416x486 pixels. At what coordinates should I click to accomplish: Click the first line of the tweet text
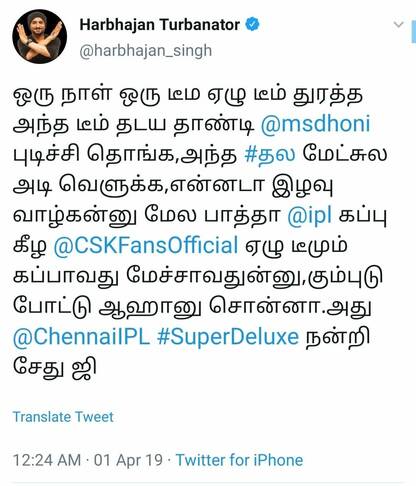(188, 94)
